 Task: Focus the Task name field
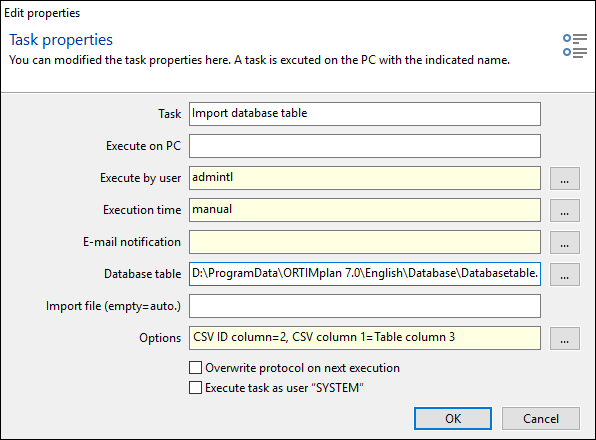click(365, 114)
